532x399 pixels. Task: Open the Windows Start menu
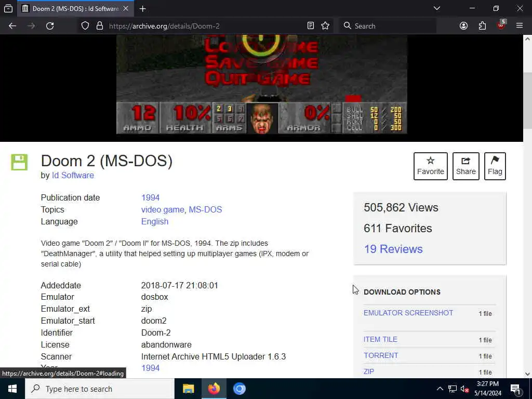click(12, 389)
